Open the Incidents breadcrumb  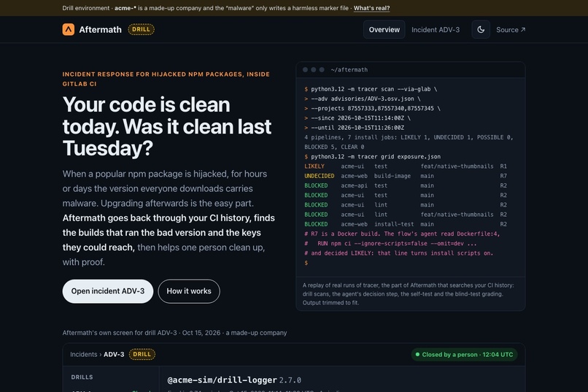coord(83,355)
